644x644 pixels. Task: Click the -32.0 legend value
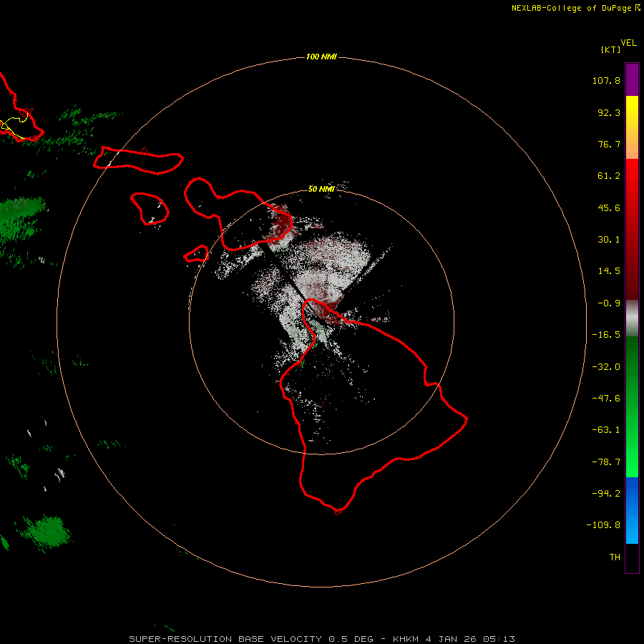606,367
